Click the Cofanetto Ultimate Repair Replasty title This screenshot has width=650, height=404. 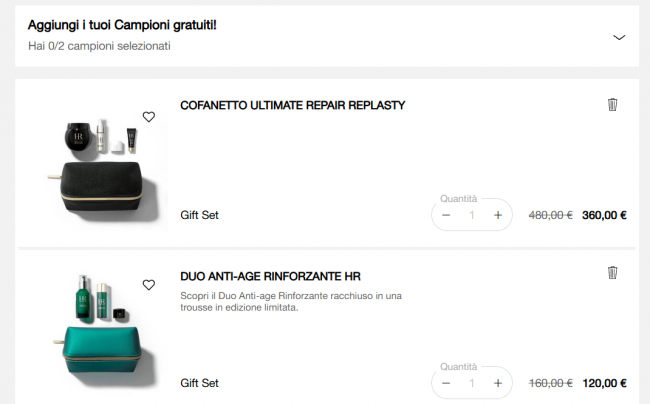pyautogui.click(x=292, y=105)
